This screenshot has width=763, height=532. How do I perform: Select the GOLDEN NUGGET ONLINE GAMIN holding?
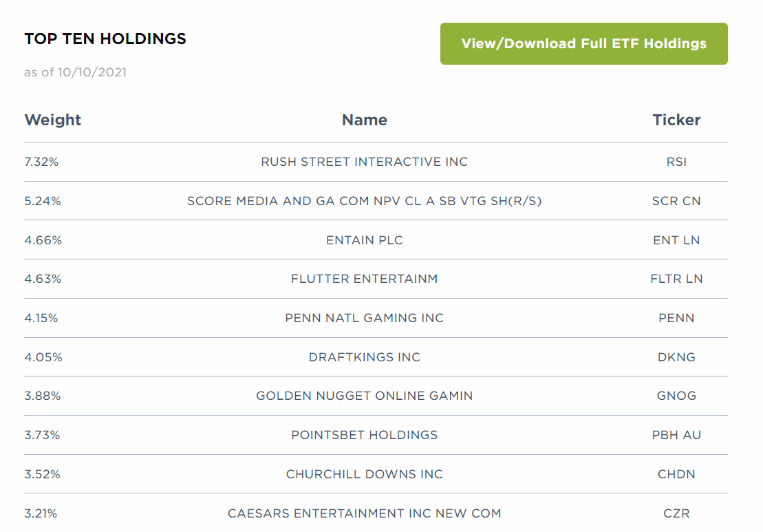click(364, 396)
